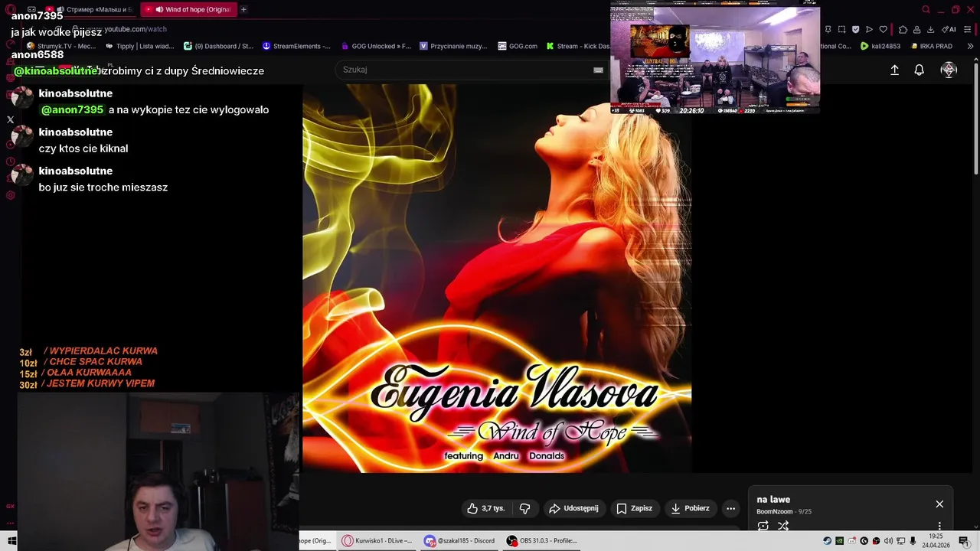Open taskbar clock showing 19:25
This screenshot has width=980, height=551.
coord(936,541)
